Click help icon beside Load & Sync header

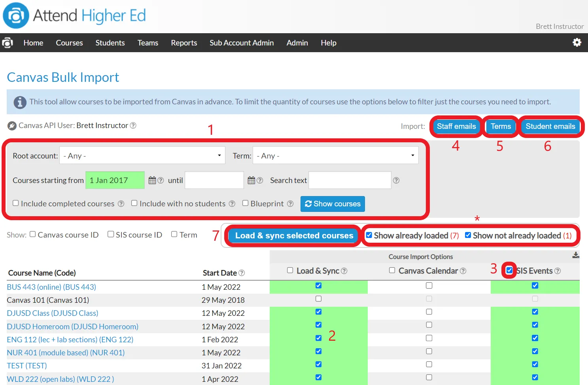[x=344, y=271]
